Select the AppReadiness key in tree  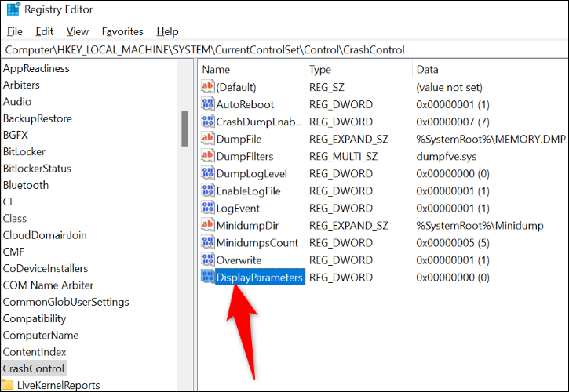36,68
